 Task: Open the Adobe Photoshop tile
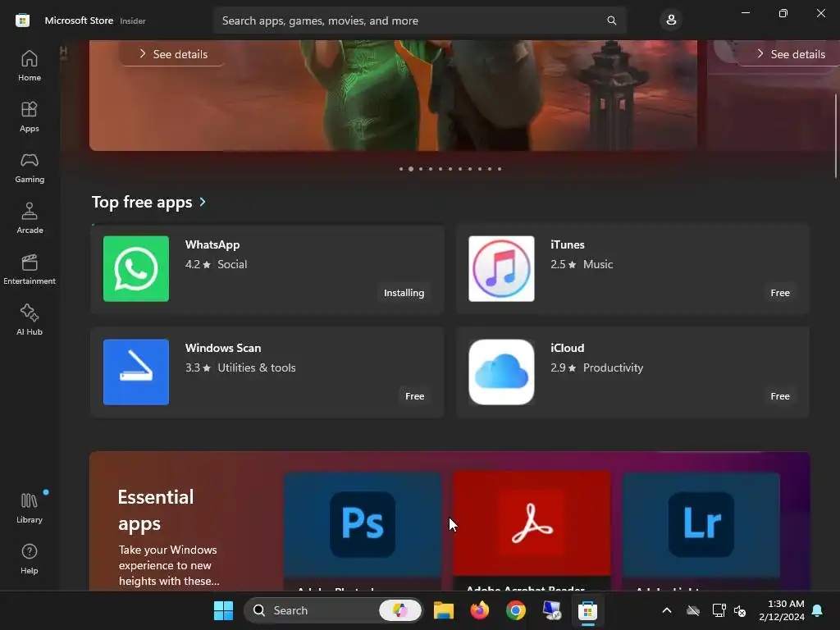point(363,532)
